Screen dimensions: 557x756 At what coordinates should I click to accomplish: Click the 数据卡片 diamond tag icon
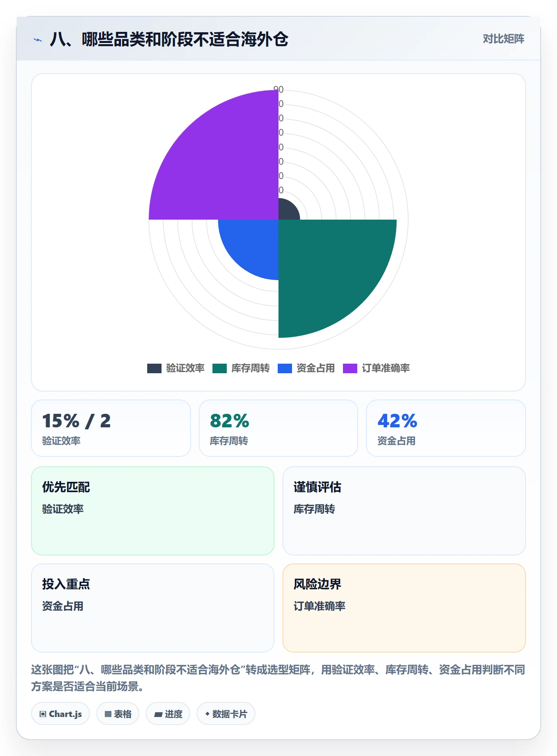click(207, 714)
